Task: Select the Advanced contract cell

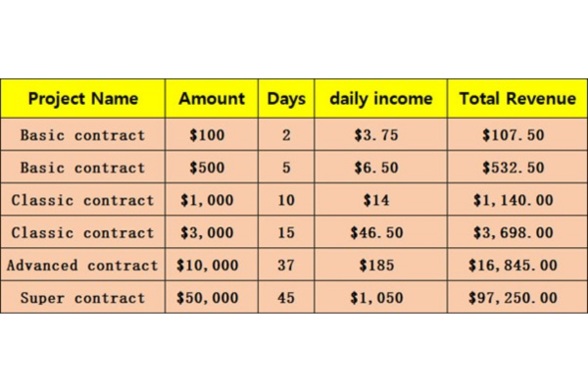Action: coord(82,265)
